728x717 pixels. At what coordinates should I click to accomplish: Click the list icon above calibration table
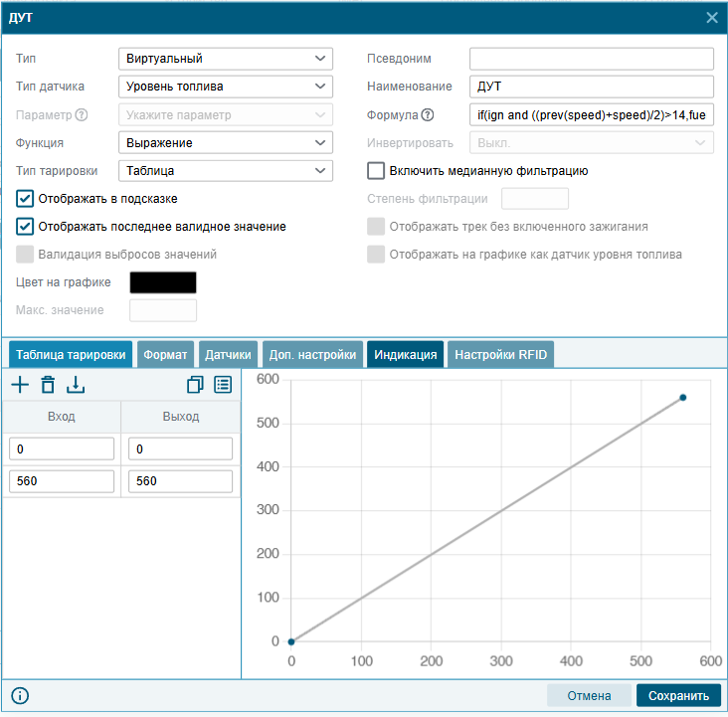click(x=223, y=385)
